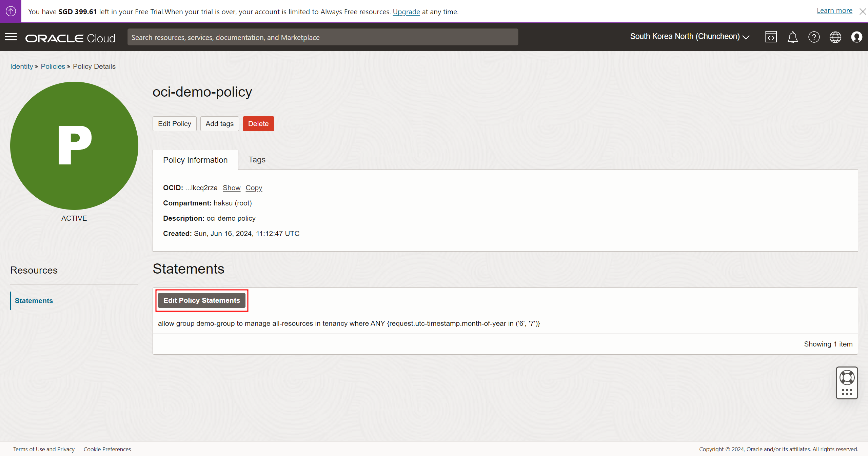868x456 pixels.
Task: Copy the policy OCID
Action: [254, 188]
